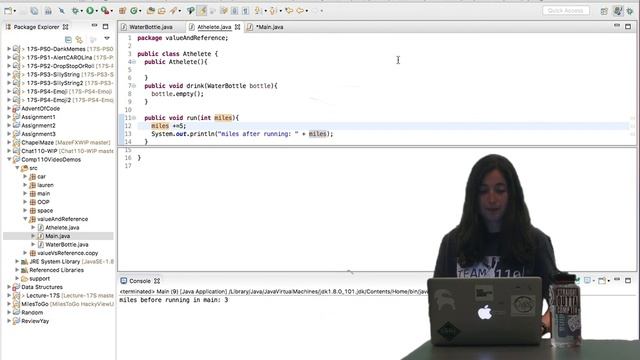Click the Quick Access search field

[x=566, y=11]
